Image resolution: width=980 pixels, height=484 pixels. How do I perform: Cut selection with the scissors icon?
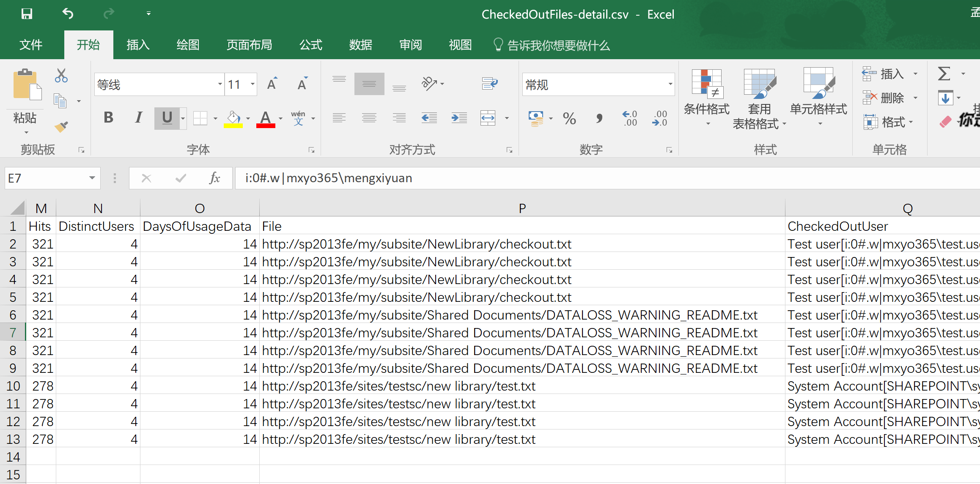[x=61, y=75]
